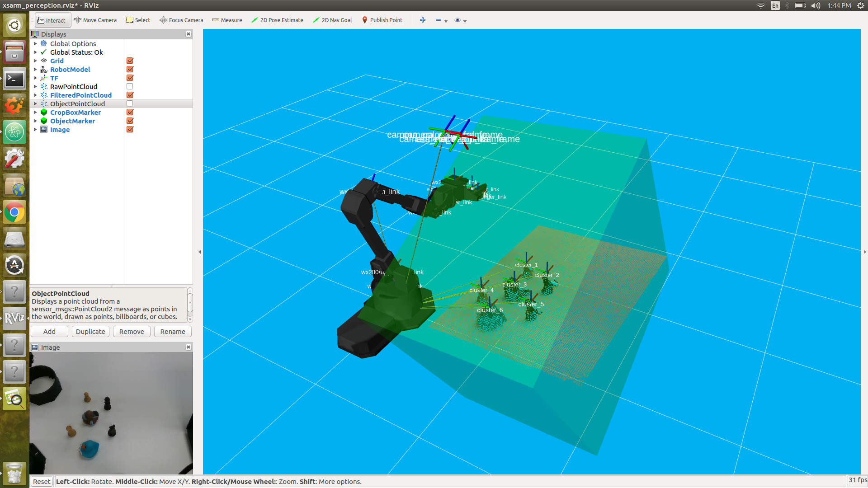Viewport: 868px width, 488px height.
Task: Open the view options dropdown arrow
Action: point(465,21)
